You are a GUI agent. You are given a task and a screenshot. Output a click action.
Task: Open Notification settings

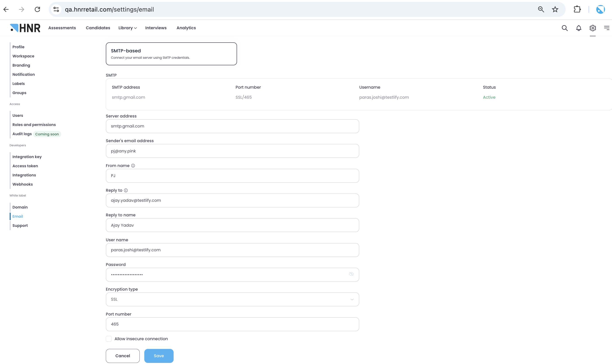(24, 74)
